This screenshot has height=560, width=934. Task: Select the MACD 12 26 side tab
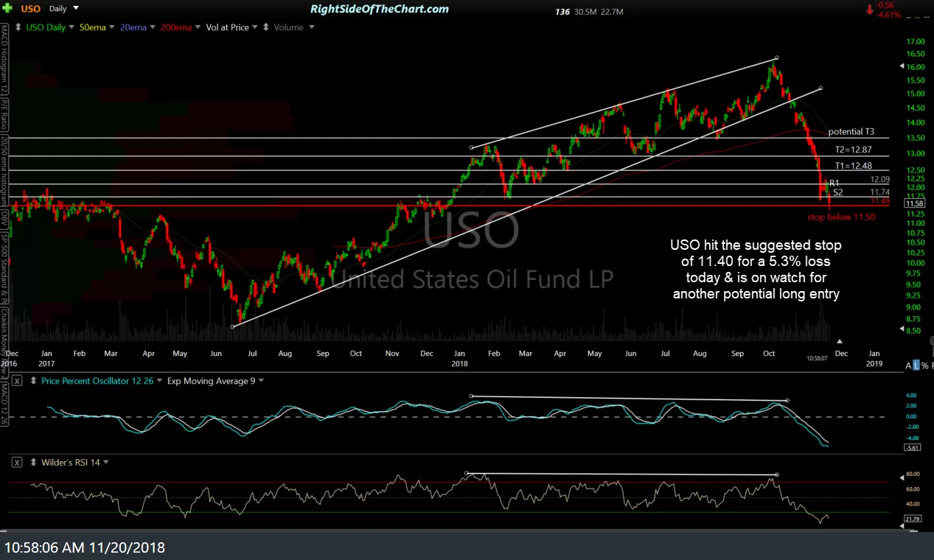[x=4, y=405]
